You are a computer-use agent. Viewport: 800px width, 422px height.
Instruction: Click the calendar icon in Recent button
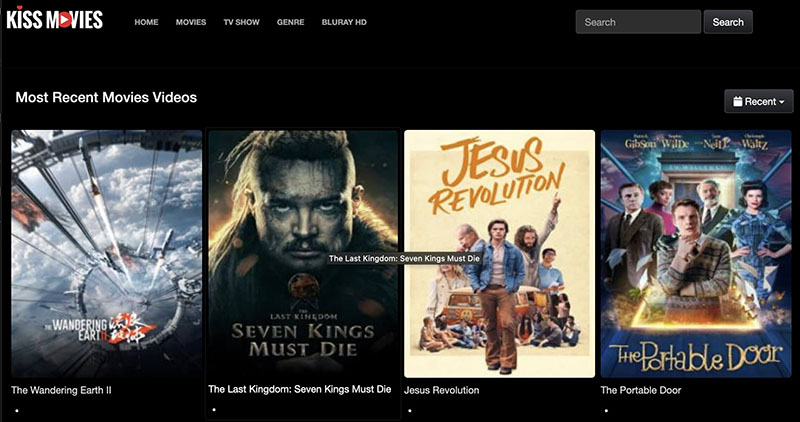(x=738, y=101)
